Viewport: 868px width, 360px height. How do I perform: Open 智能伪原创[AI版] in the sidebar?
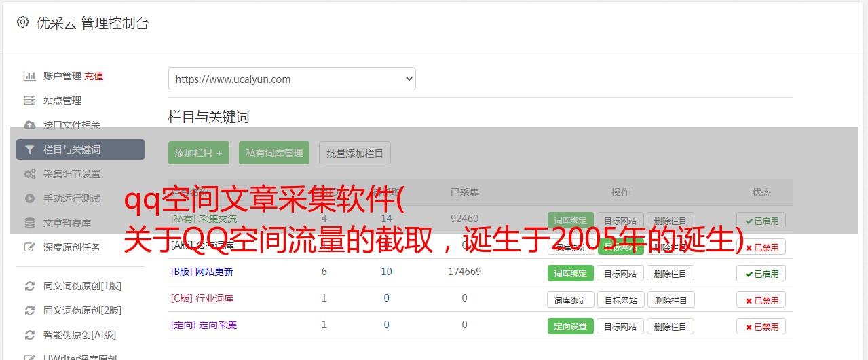tap(80, 335)
